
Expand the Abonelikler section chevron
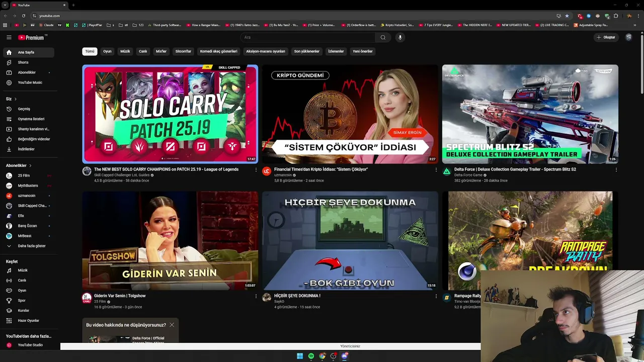[30, 165]
